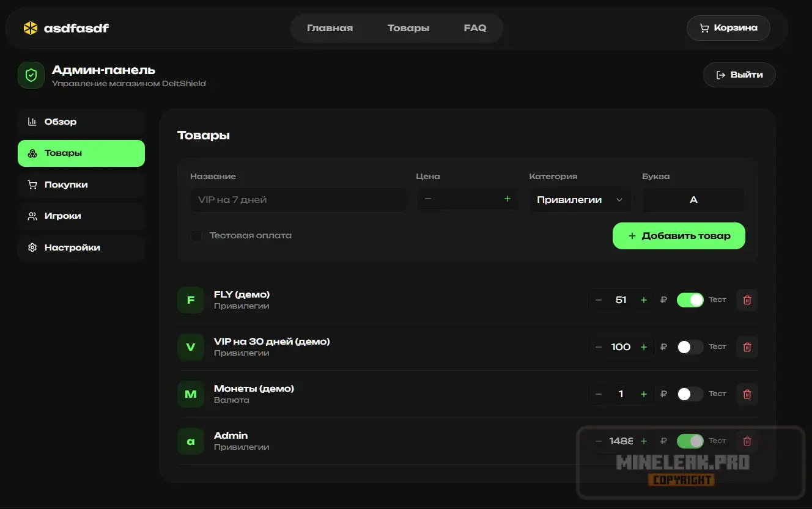This screenshot has width=812, height=509.
Task: Increase FLY (демо) price with plus
Action: click(643, 300)
